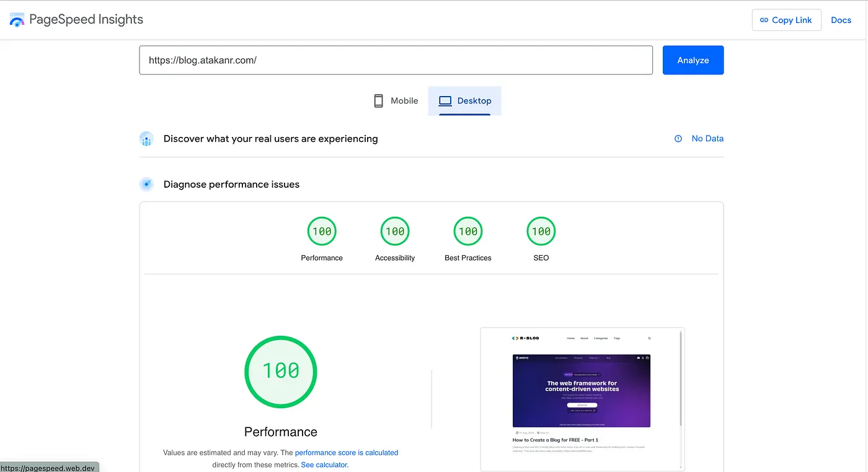868x472 pixels.
Task: Switch to the Mobile tab
Action: pos(396,100)
